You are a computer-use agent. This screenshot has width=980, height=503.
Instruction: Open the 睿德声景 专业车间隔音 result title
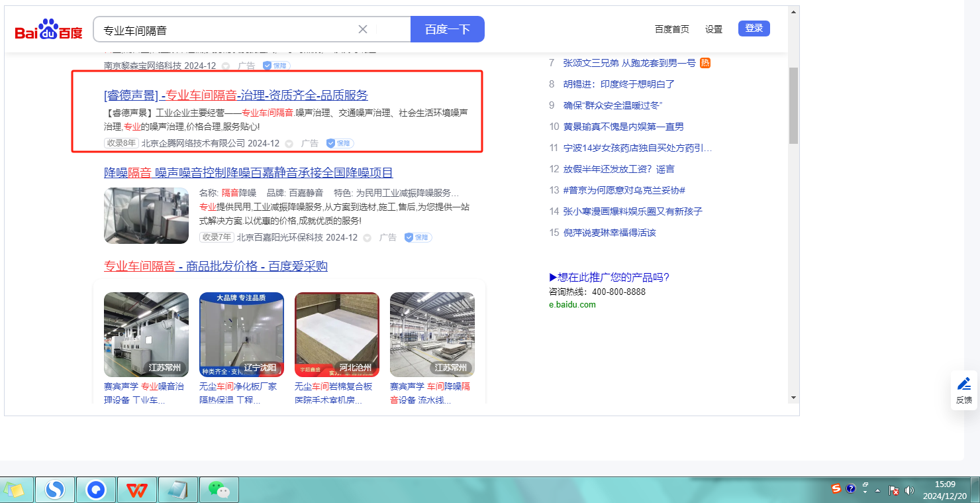(236, 95)
